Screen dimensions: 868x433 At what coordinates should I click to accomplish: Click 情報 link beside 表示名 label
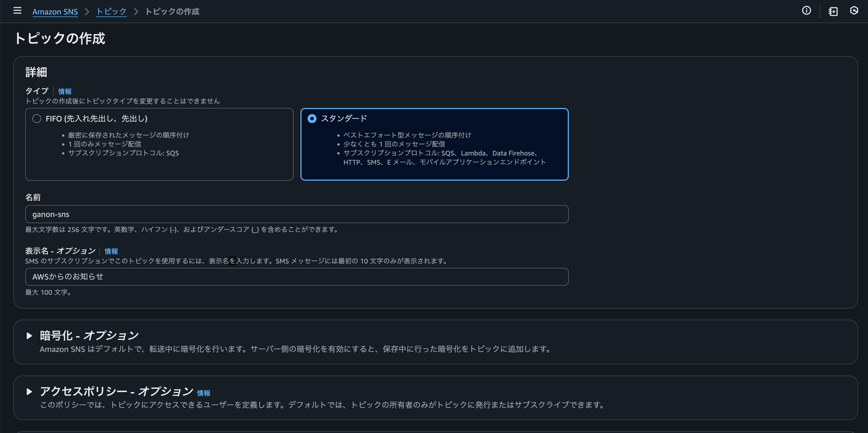(x=111, y=251)
